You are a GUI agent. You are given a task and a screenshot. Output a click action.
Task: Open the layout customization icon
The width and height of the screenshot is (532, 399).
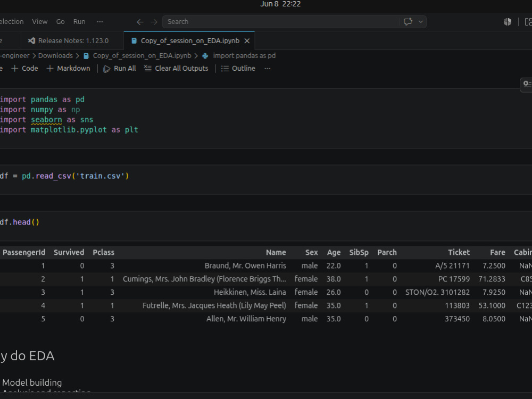coord(528,22)
